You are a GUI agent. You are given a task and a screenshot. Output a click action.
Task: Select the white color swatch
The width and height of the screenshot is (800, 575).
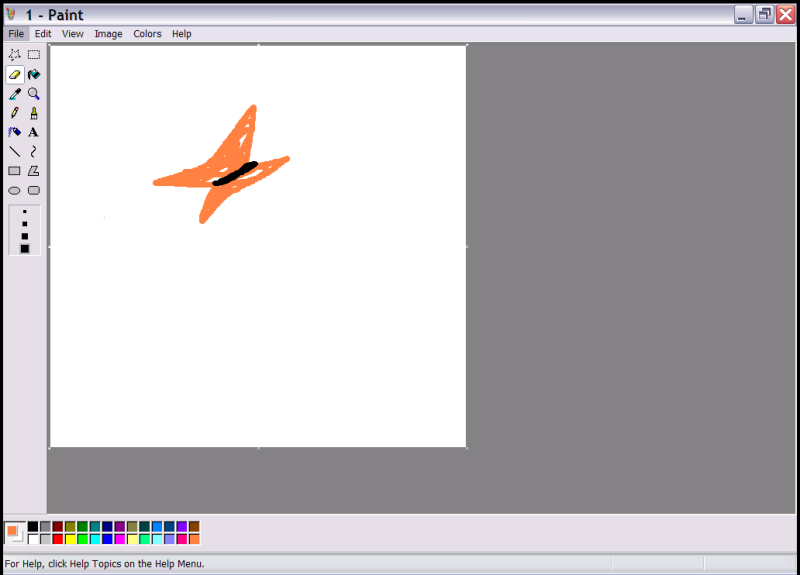(33, 539)
